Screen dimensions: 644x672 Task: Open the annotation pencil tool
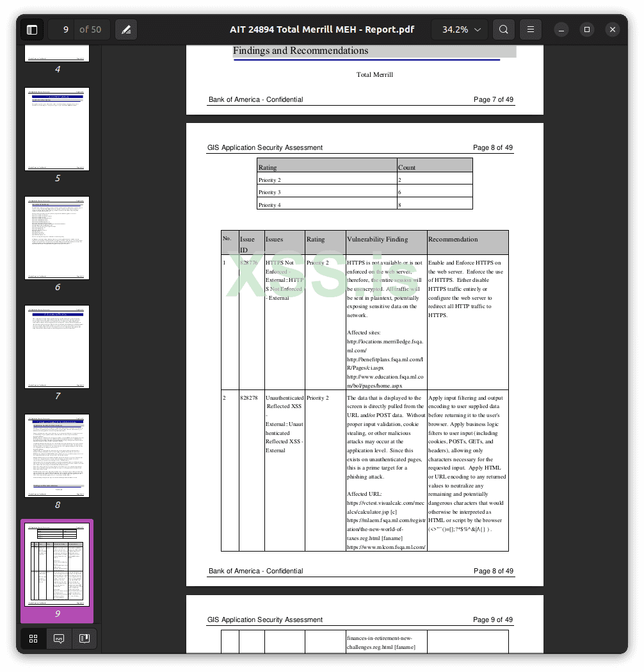point(126,29)
